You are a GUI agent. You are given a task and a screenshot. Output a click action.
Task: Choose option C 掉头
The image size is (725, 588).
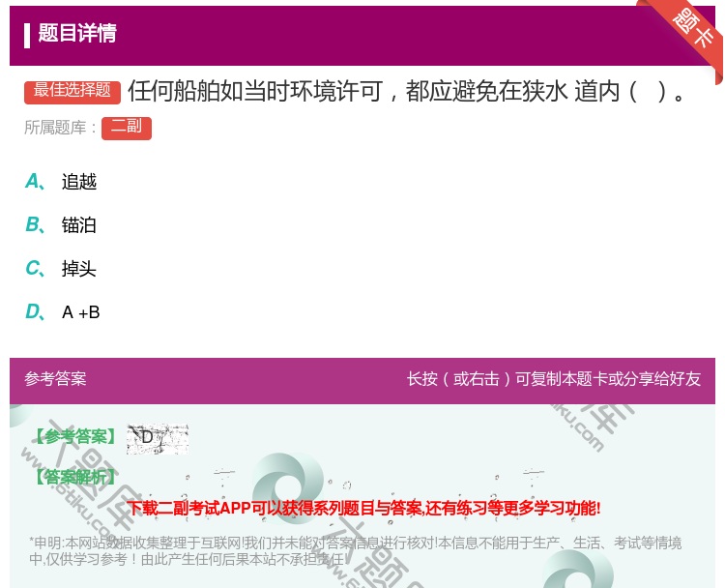61,268
